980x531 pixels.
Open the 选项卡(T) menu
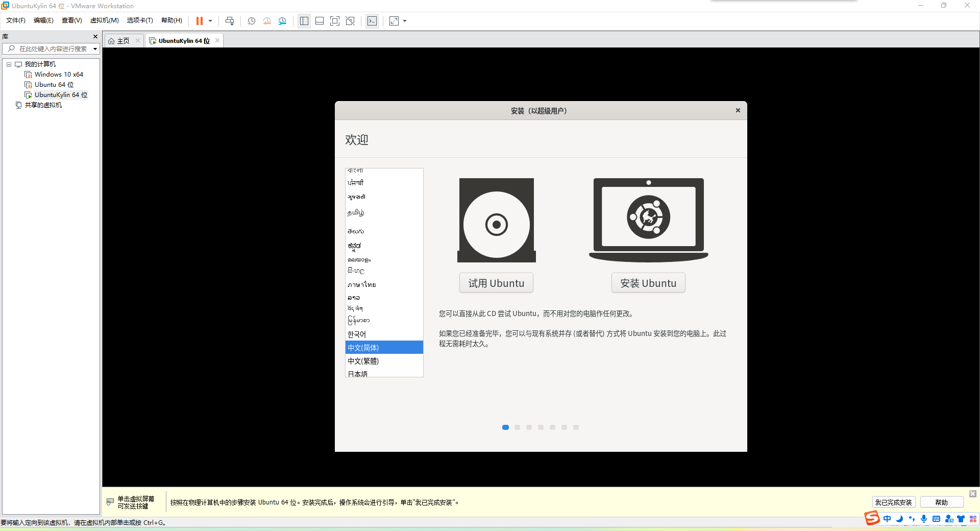pyautogui.click(x=140, y=20)
